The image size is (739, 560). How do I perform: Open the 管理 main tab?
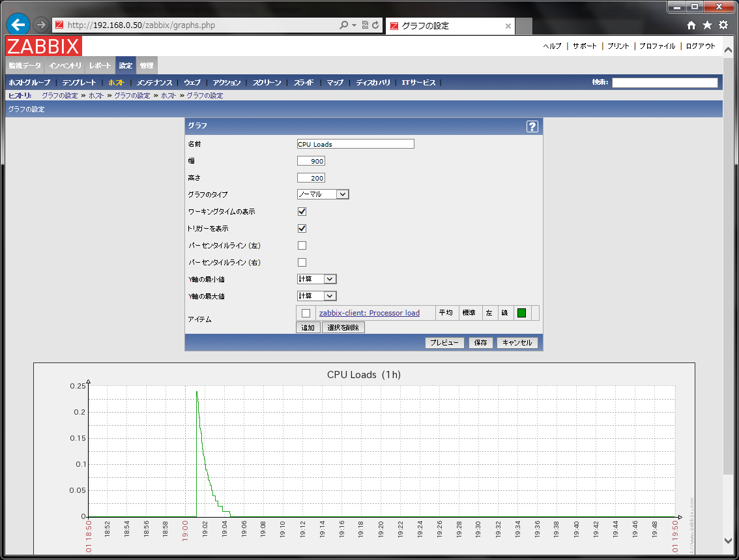tap(147, 66)
